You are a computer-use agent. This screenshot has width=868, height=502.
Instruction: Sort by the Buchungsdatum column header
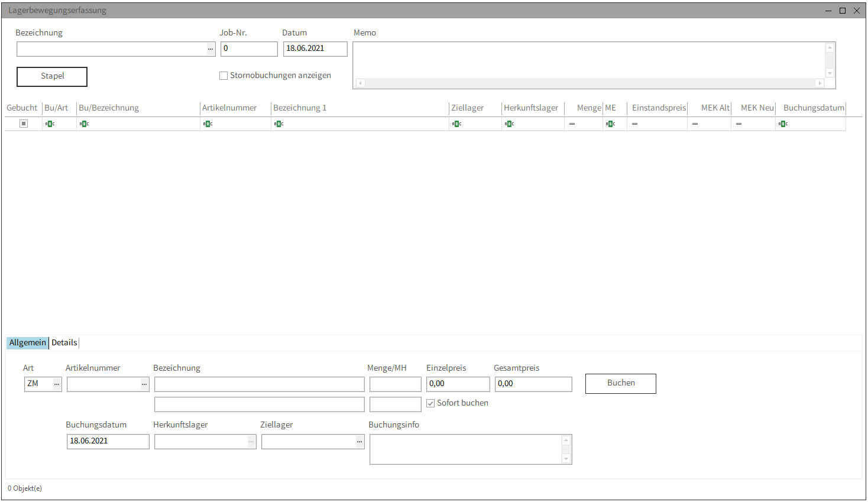[811, 108]
